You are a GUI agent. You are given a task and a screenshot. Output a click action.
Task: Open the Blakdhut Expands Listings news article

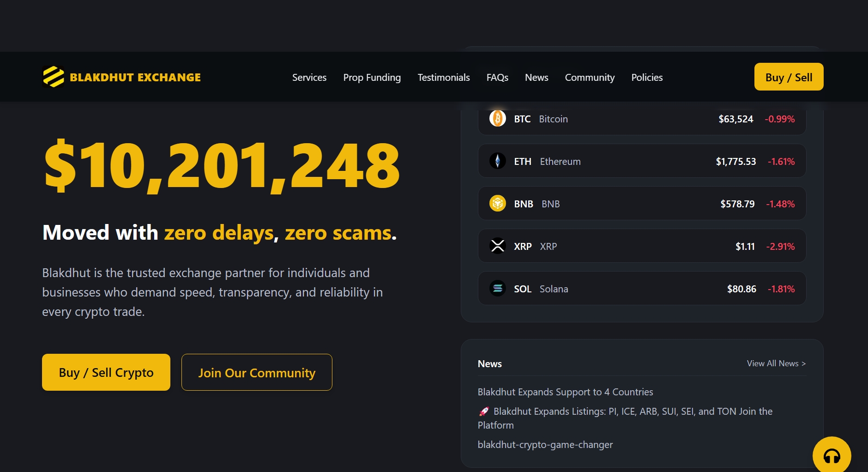point(625,418)
